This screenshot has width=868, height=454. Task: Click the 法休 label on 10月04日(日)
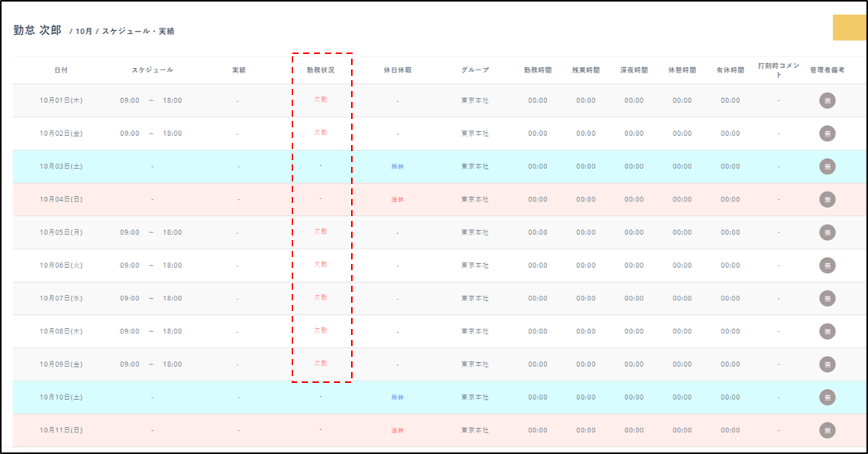pyautogui.click(x=397, y=199)
